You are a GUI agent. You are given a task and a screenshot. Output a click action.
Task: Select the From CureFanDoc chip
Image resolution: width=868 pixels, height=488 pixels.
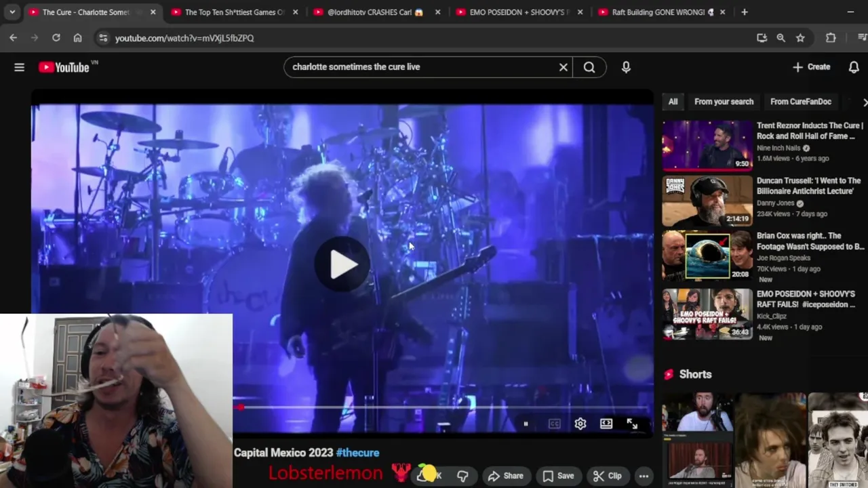(801, 102)
